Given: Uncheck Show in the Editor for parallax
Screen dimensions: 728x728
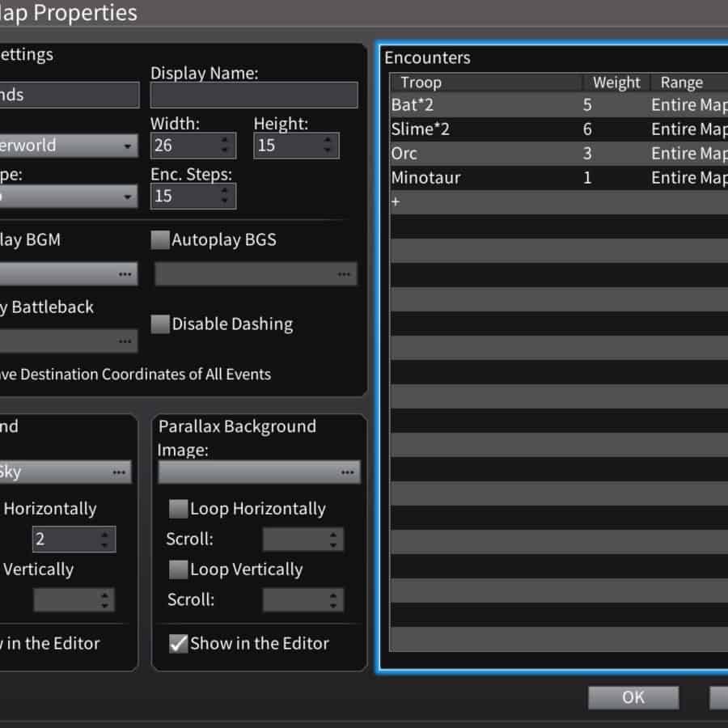Looking at the screenshot, I should (178, 644).
